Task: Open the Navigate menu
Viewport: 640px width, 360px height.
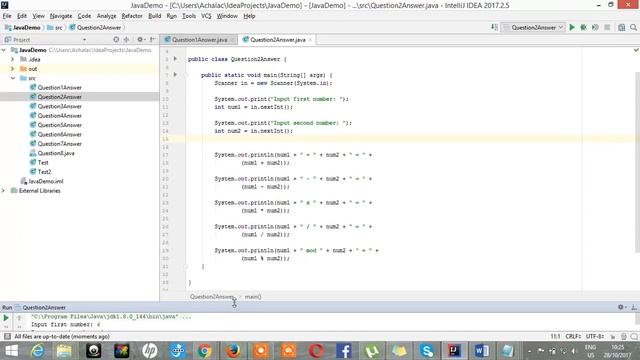Action: click(x=61, y=16)
